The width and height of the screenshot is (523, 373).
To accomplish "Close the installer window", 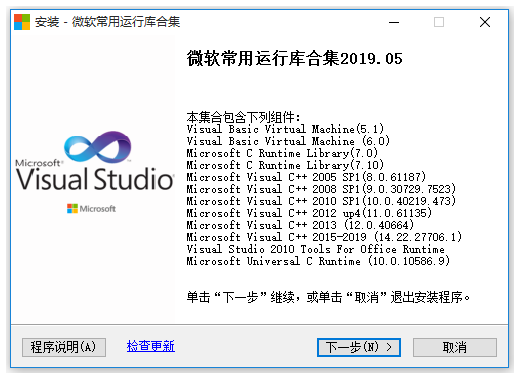I will [485, 22].
